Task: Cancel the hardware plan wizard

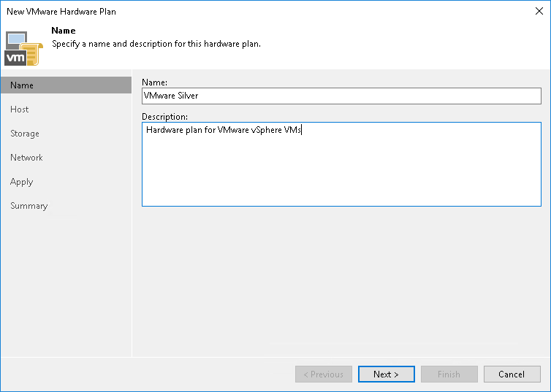Action: pyautogui.click(x=512, y=374)
